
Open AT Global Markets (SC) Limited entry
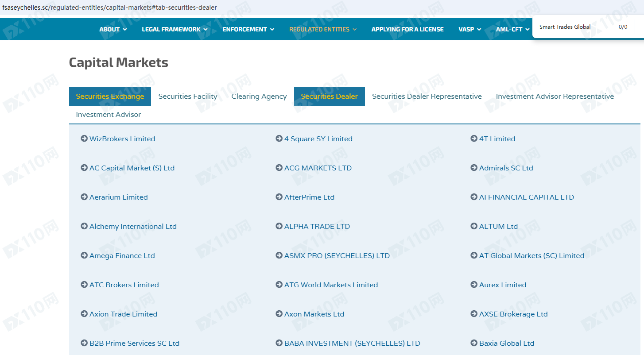[531, 255]
